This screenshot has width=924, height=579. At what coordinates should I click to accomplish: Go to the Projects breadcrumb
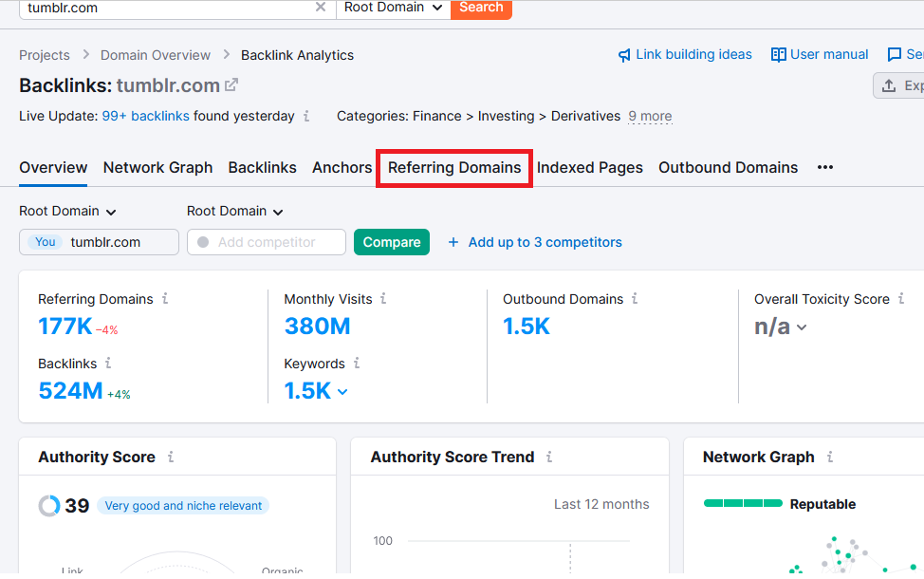coord(45,55)
